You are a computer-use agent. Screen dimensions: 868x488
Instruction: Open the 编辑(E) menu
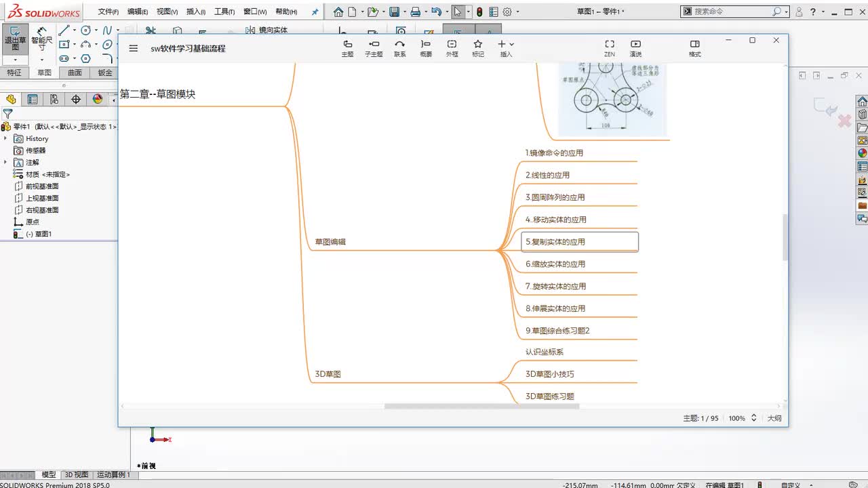point(138,12)
